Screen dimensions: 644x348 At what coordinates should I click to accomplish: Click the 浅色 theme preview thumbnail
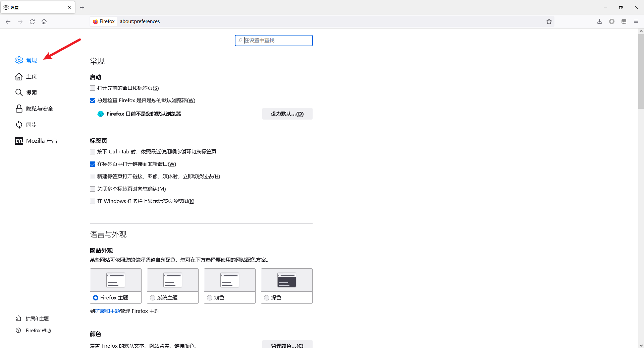click(230, 280)
